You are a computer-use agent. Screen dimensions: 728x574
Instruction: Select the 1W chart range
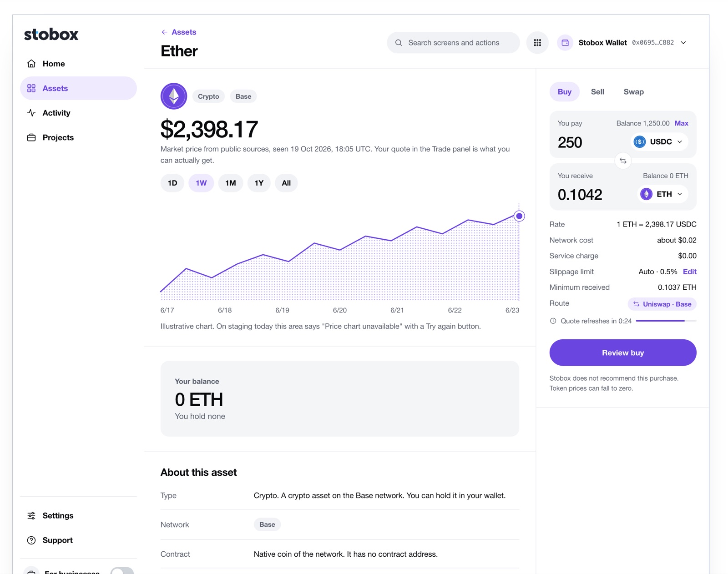tap(201, 183)
